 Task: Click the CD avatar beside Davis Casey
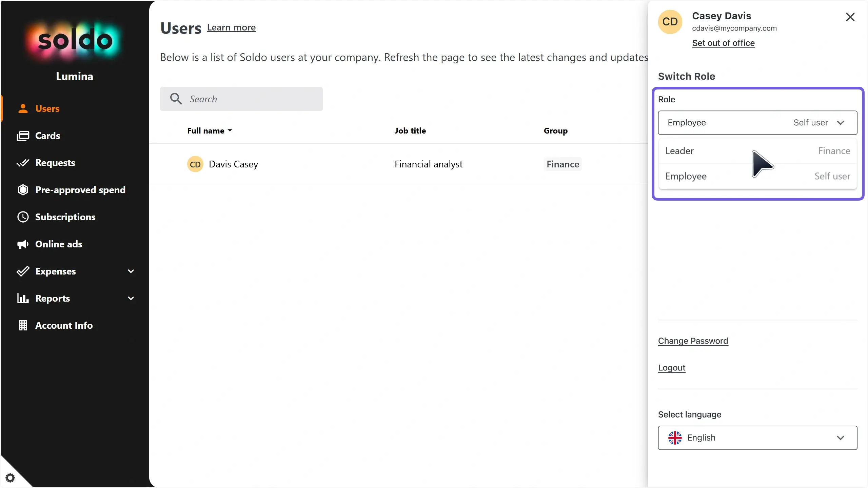point(195,164)
